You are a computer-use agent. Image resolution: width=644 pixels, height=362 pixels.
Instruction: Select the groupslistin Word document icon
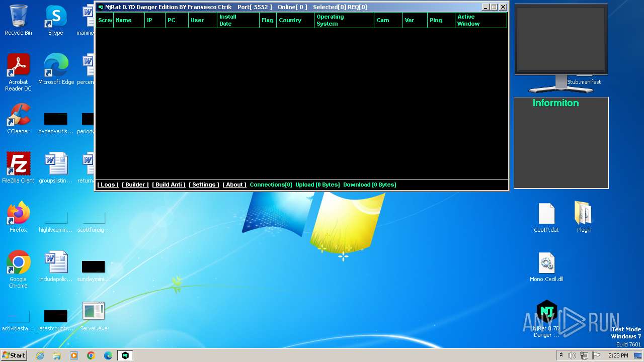pos(56,168)
